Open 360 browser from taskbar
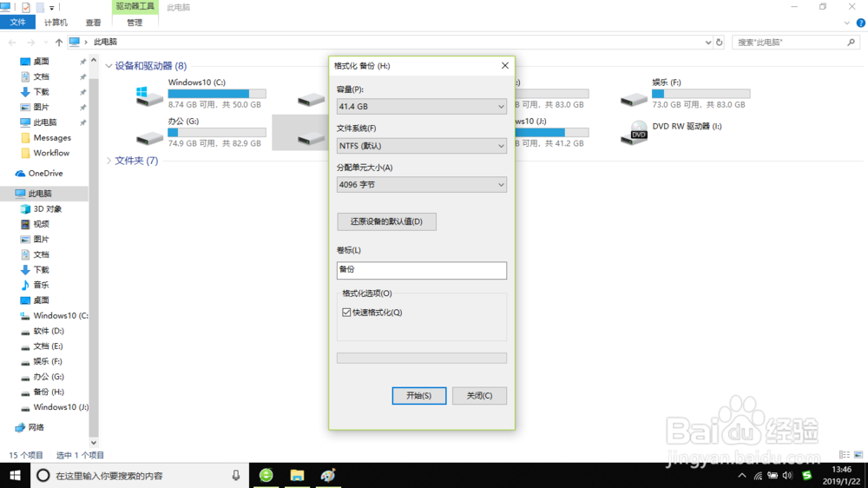The height and width of the screenshot is (488, 868). coord(266,475)
